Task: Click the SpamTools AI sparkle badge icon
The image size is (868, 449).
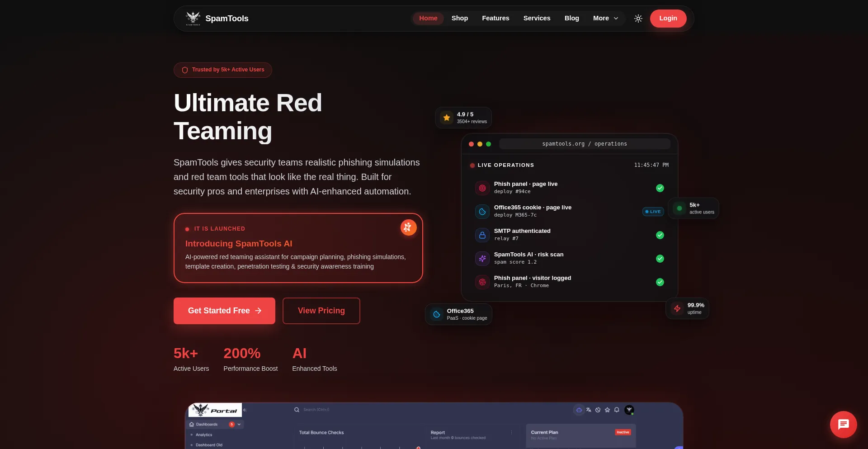Action: pyautogui.click(x=408, y=227)
